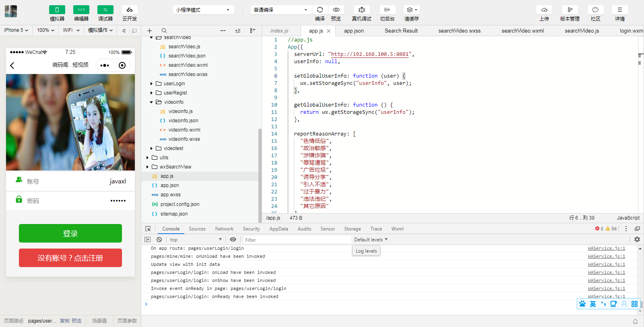The image size is (644, 327).
Task: Open the mini program mode dropdown
Action: pyautogui.click(x=204, y=10)
